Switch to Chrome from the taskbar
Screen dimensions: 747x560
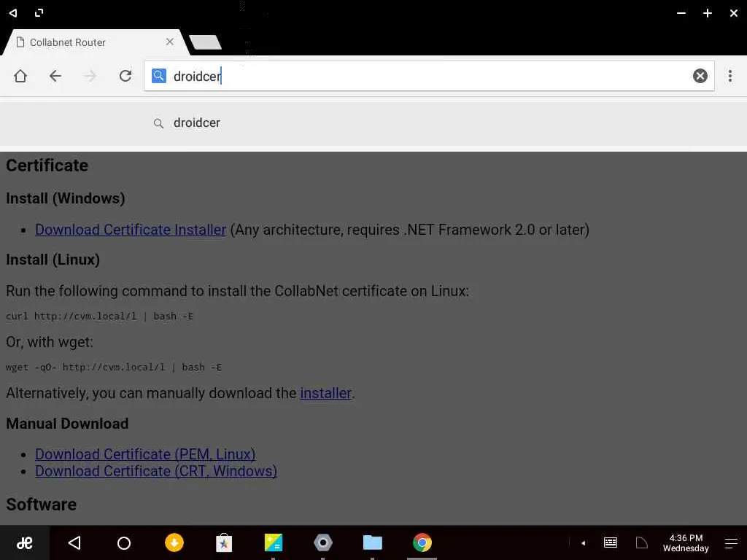422,542
